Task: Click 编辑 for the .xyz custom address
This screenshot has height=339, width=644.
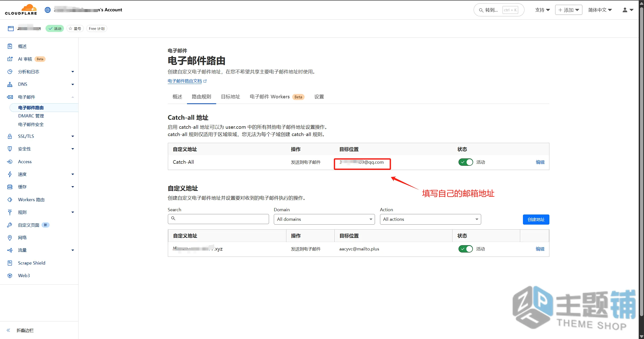Action: pyautogui.click(x=540, y=249)
